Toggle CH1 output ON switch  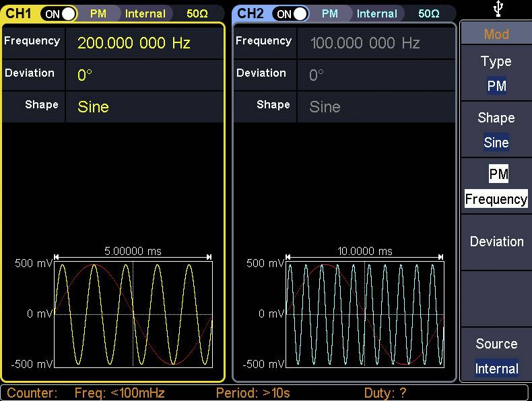click(x=59, y=13)
